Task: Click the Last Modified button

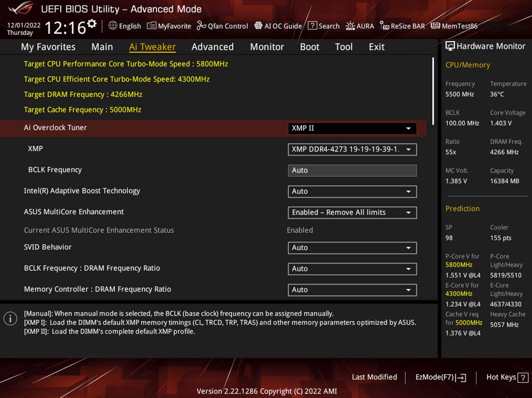Action: (x=374, y=377)
